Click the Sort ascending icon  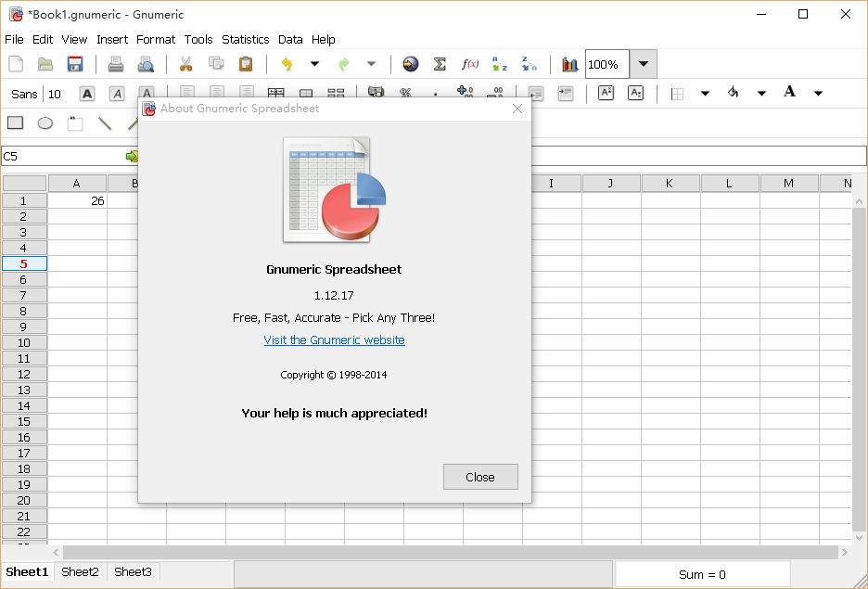tap(500, 64)
